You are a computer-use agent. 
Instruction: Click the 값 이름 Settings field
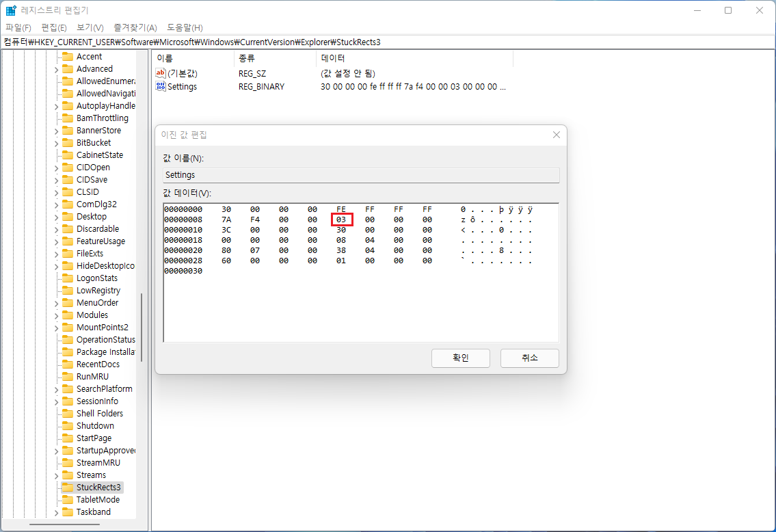point(361,175)
